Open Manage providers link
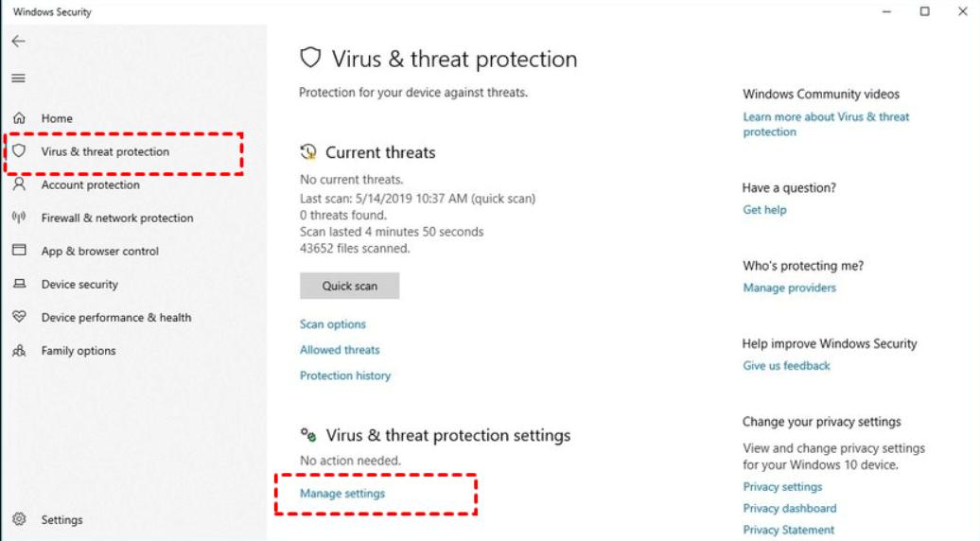 [x=790, y=288]
